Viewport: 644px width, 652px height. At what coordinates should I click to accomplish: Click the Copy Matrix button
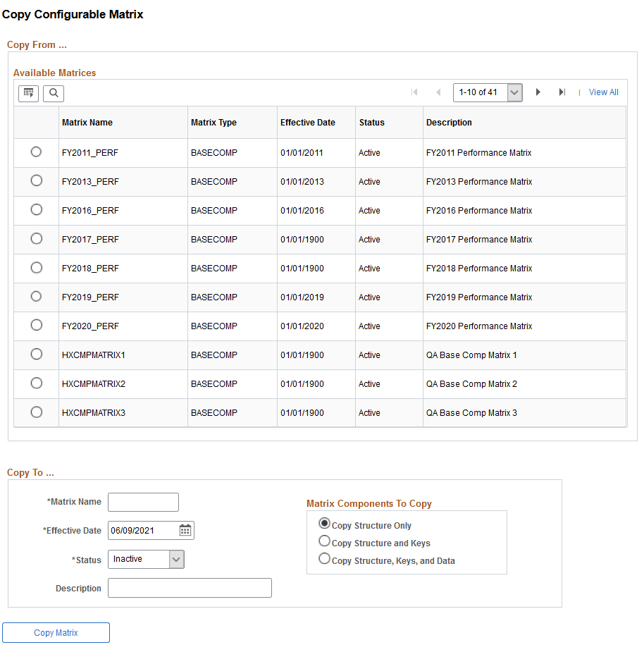[56, 632]
